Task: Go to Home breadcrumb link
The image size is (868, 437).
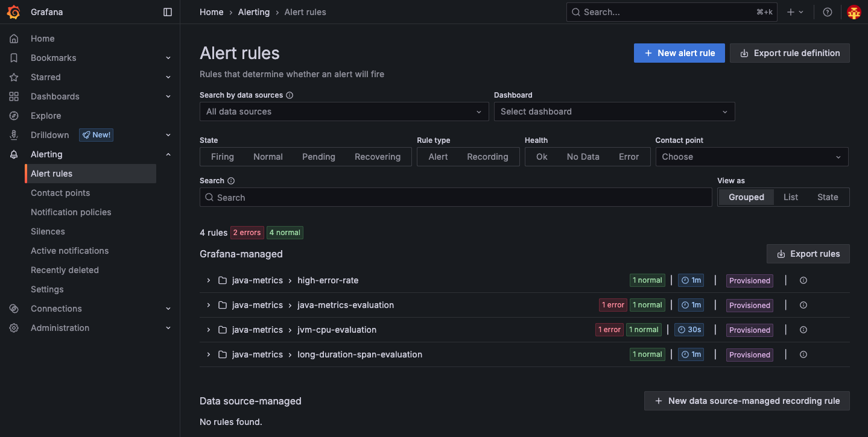Action: tap(212, 12)
